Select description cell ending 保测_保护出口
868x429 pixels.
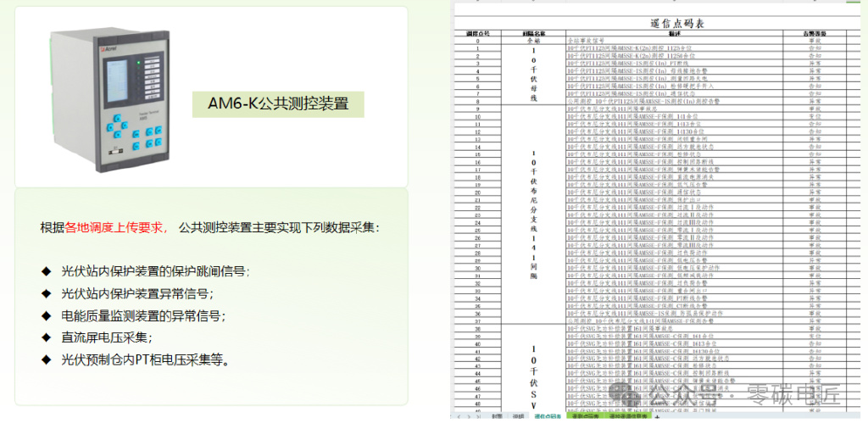click(674, 200)
